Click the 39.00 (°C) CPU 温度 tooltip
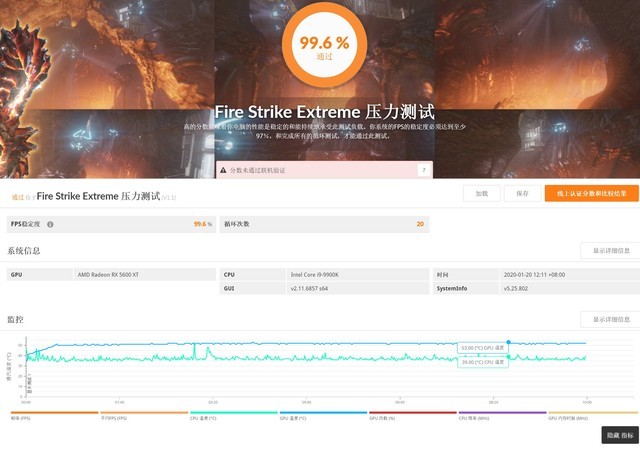Screen dimensions: 640x457 click(x=482, y=362)
